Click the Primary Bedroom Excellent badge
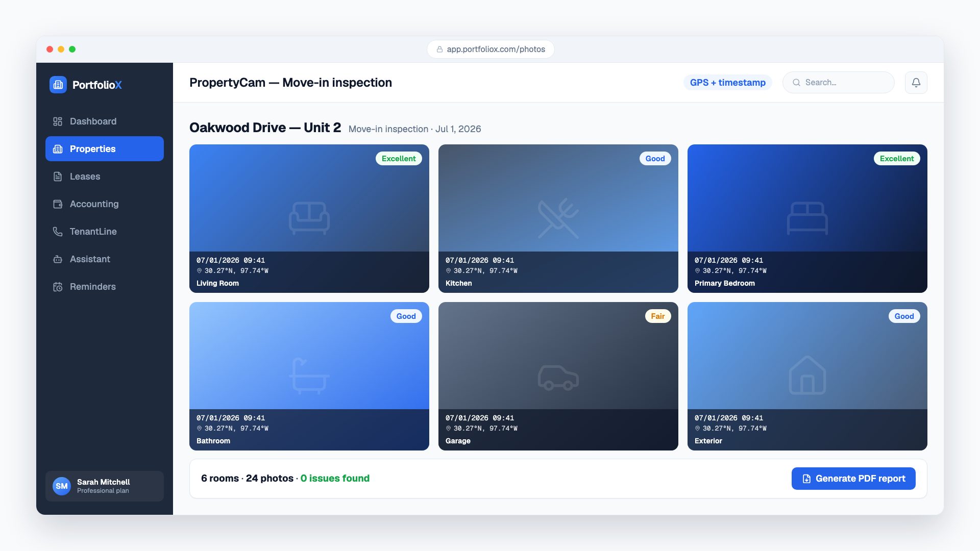The image size is (980, 551). coord(897,159)
